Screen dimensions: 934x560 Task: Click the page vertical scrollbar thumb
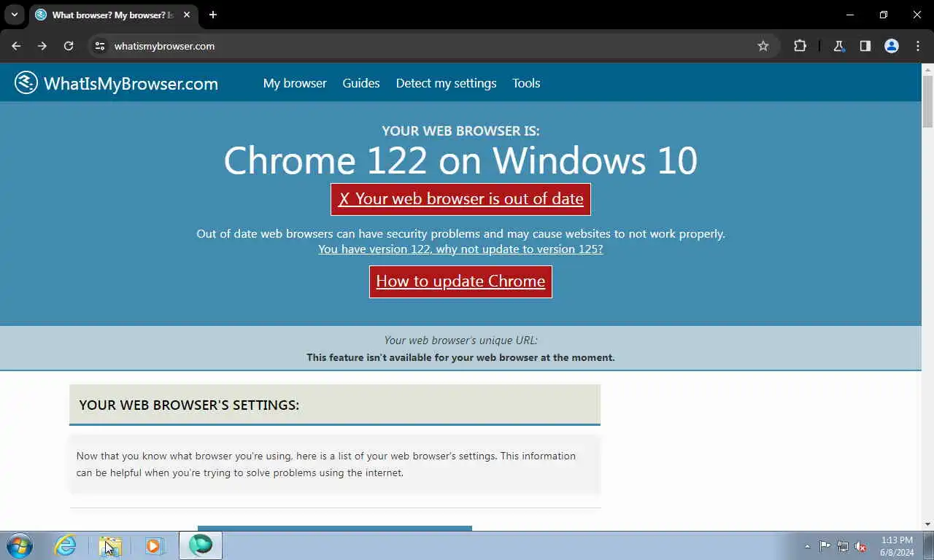(x=927, y=101)
